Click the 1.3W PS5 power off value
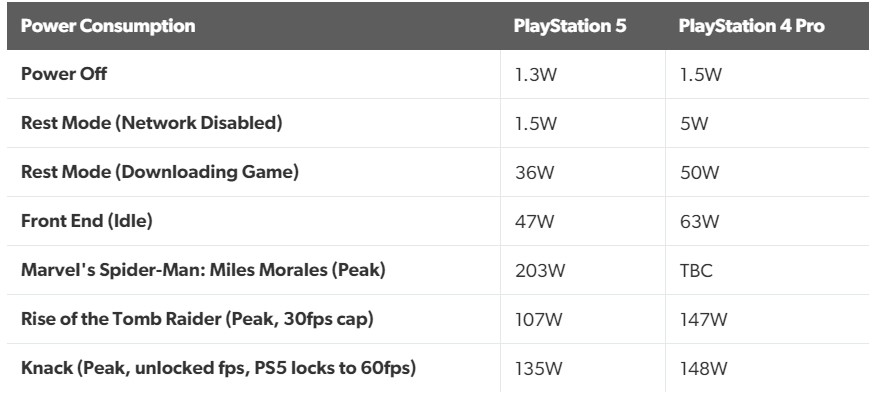The image size is (873, 398). click(536, 75)
